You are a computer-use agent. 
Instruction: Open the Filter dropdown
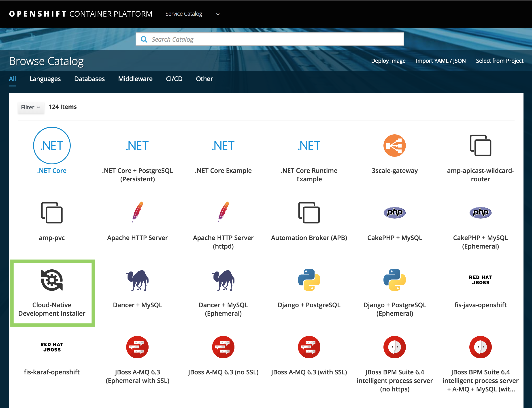[x=31, y=107]
